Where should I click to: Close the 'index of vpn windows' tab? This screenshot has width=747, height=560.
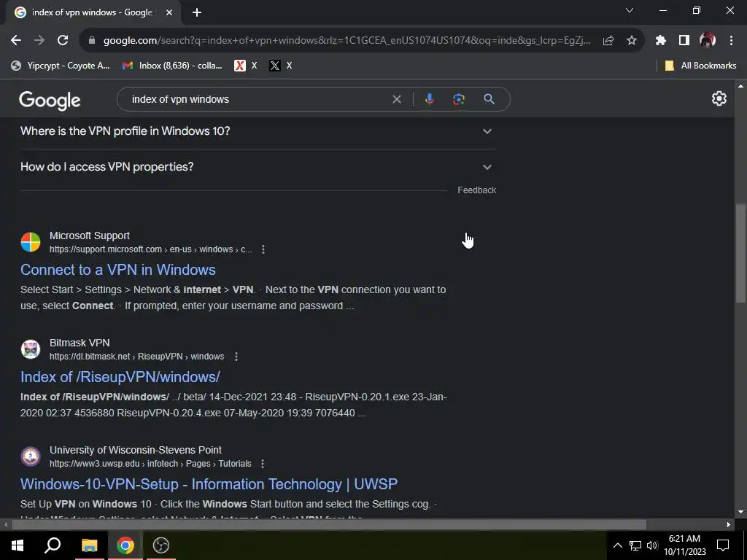pyautogui.click(x=169, y=13)
